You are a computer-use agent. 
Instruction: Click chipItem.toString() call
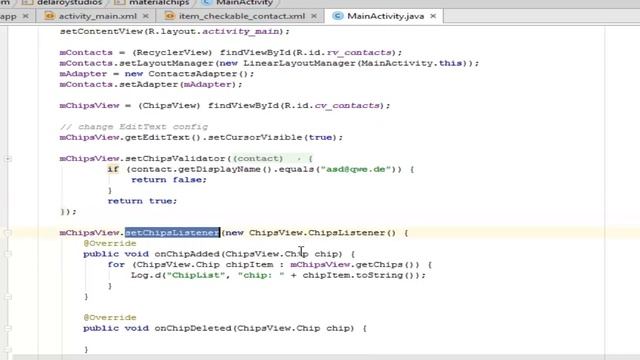[x=358, y=275]
